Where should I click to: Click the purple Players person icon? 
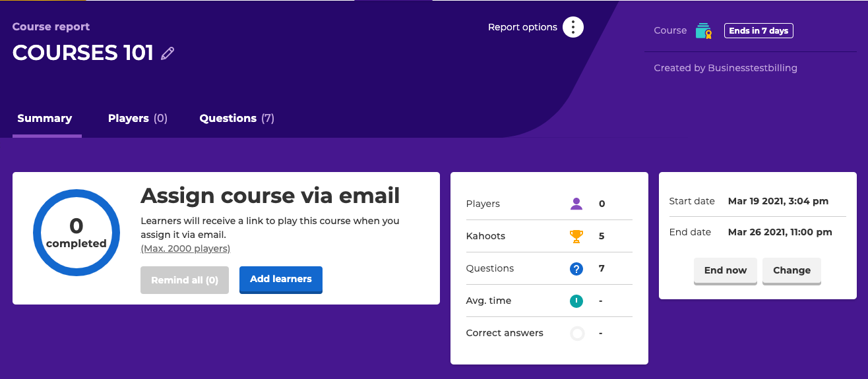[576, 204]
